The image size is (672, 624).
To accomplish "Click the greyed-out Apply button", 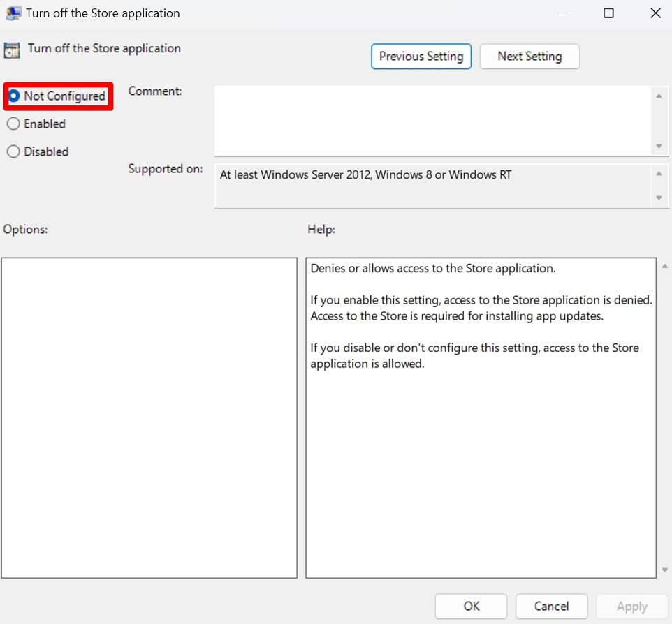I will pos(631,606).
